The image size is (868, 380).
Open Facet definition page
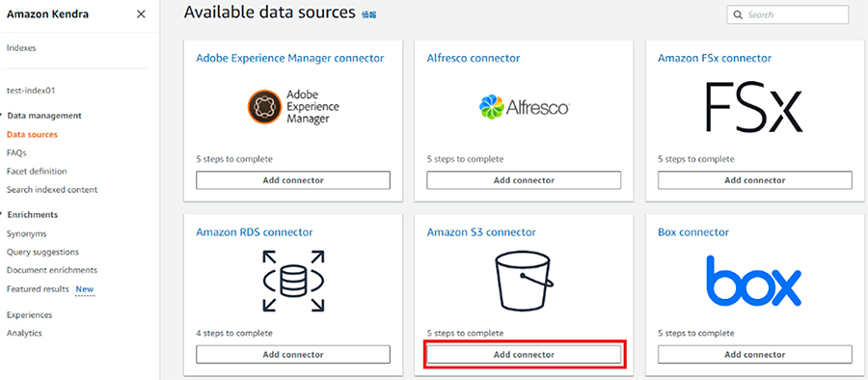37,172
